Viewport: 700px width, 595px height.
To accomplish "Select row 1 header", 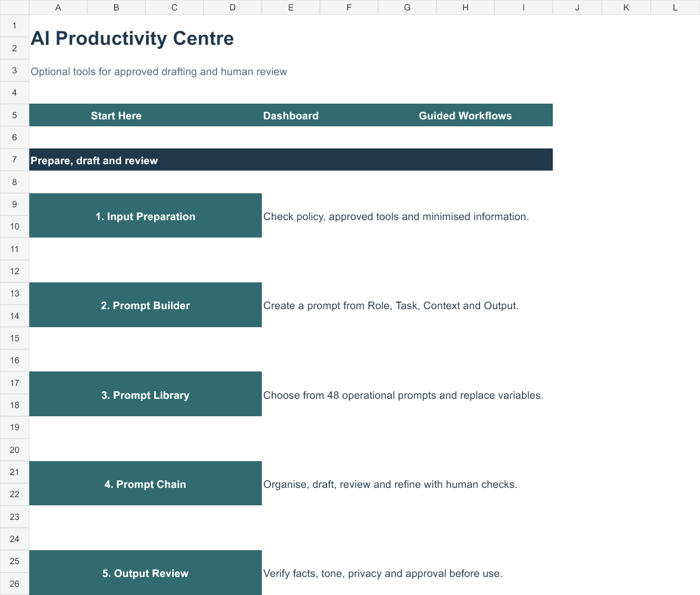I will pyautogui.click(x=15, y=26).
